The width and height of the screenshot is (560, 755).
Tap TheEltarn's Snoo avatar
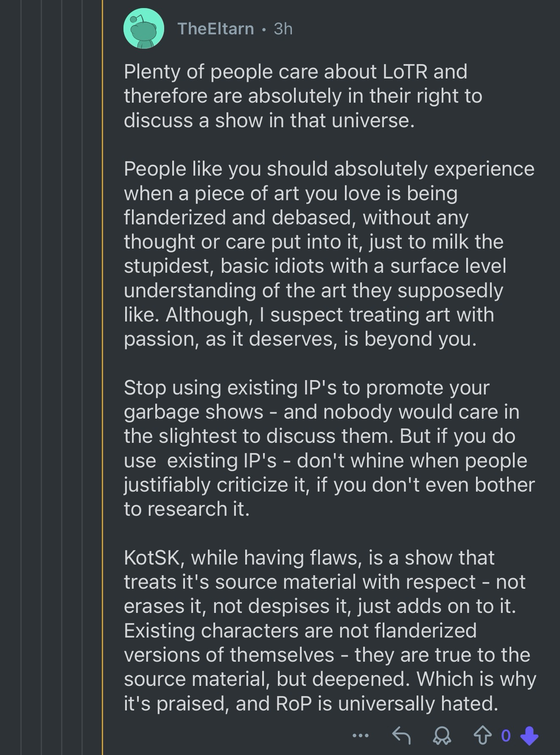pos(143,28)
